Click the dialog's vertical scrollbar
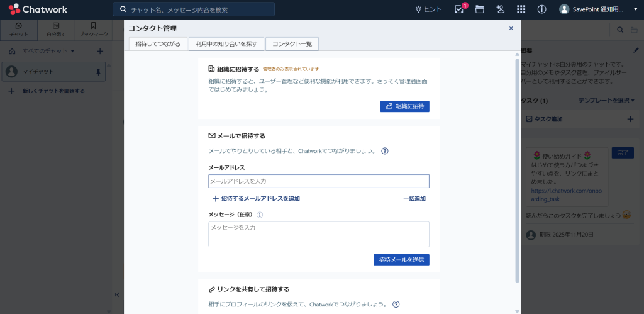This screenshot has width=644, height=314. [517, 170]
